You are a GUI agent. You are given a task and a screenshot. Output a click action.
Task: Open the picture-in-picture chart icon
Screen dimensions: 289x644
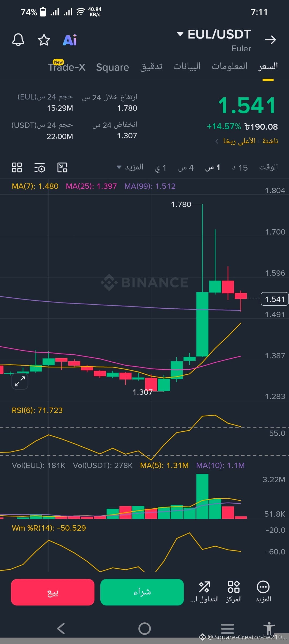[x=62, y=167]
